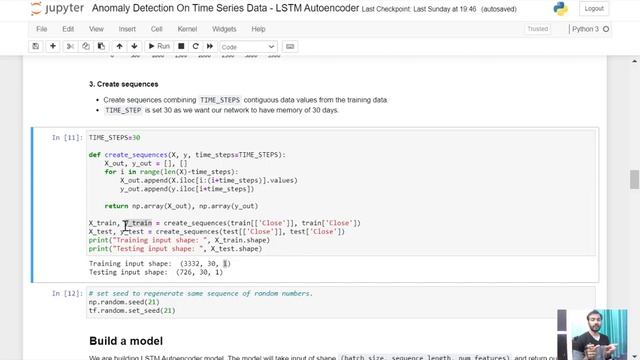
Task: Click the def create_sequences line
Action: [187, 155]
